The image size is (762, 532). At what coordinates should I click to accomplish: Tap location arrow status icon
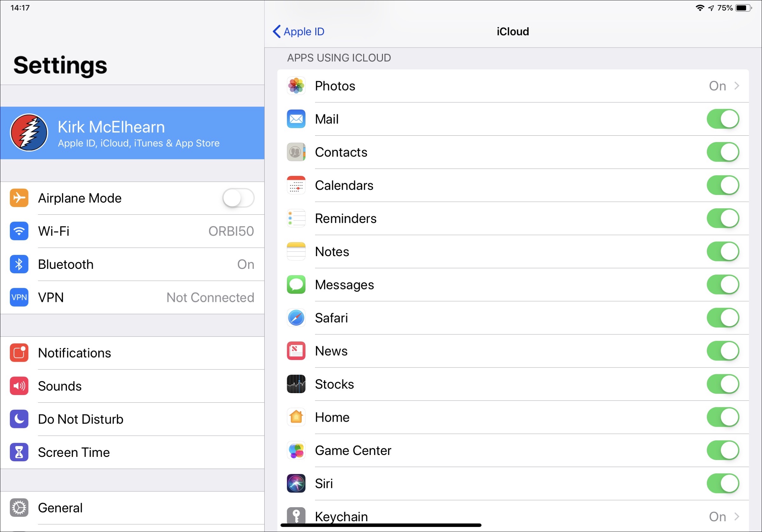(x=711, y=8)
